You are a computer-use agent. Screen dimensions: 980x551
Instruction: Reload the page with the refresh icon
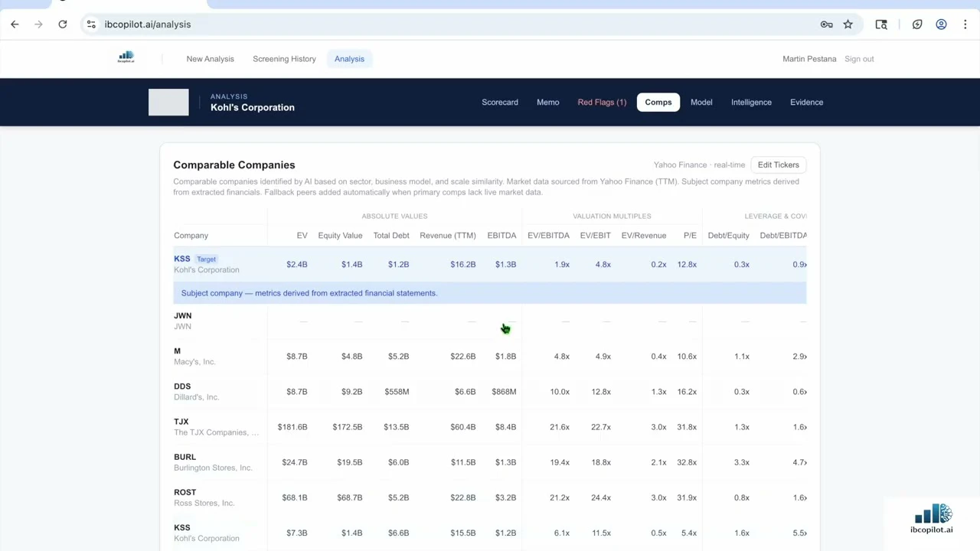(63, 24)
